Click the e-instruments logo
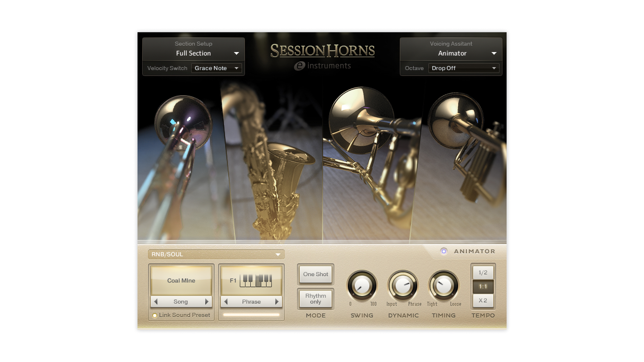 click(x=322, y=66)
